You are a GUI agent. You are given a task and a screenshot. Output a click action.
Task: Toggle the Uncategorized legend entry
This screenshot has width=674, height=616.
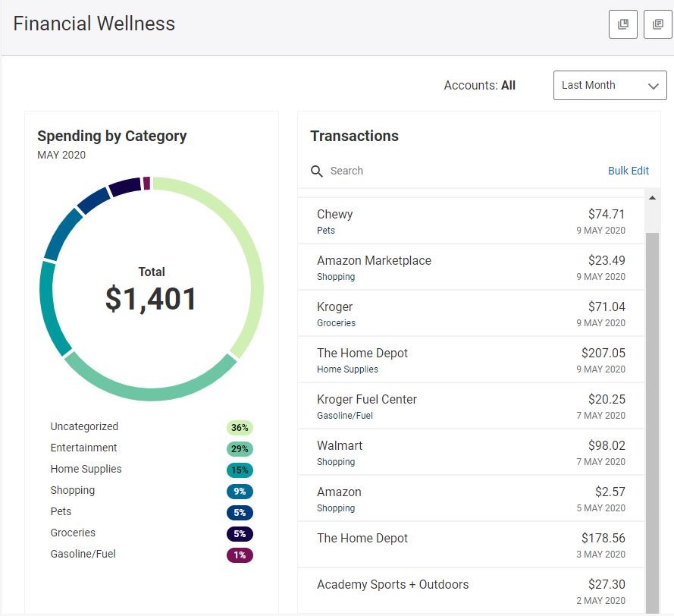click(83, 427)
